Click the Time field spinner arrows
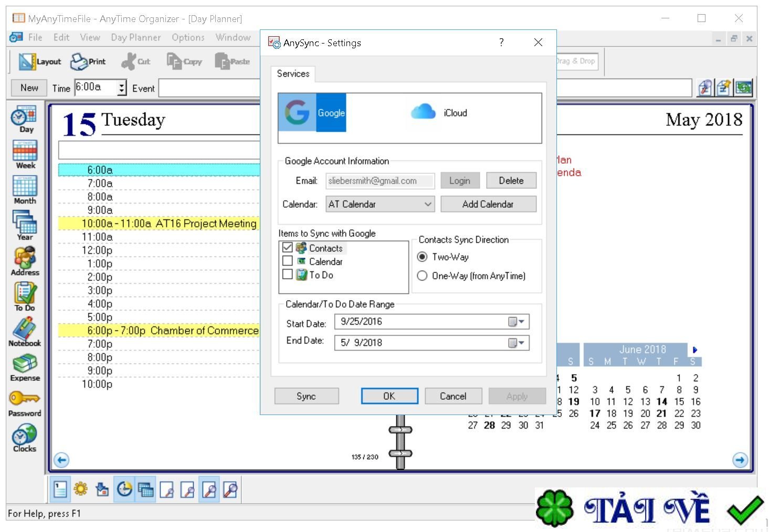Screen dimensions: 769x532 pyautogui.click(x=122, y=88)
